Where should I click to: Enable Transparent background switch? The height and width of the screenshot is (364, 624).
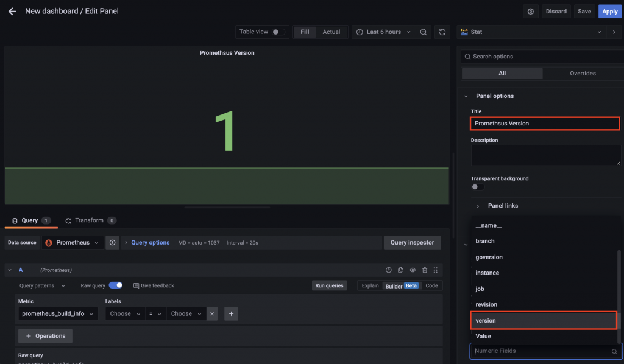pyautogui.click(x=478, y=187)
